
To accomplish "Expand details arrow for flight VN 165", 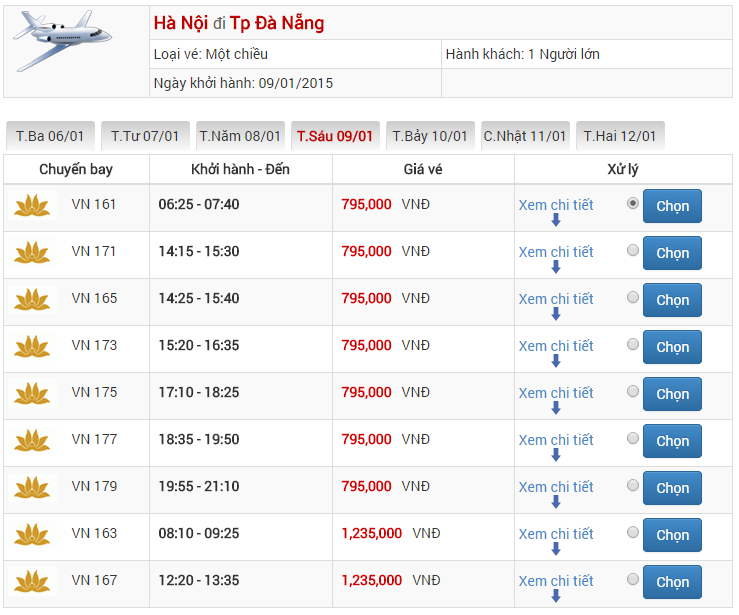I will point(556,315).
